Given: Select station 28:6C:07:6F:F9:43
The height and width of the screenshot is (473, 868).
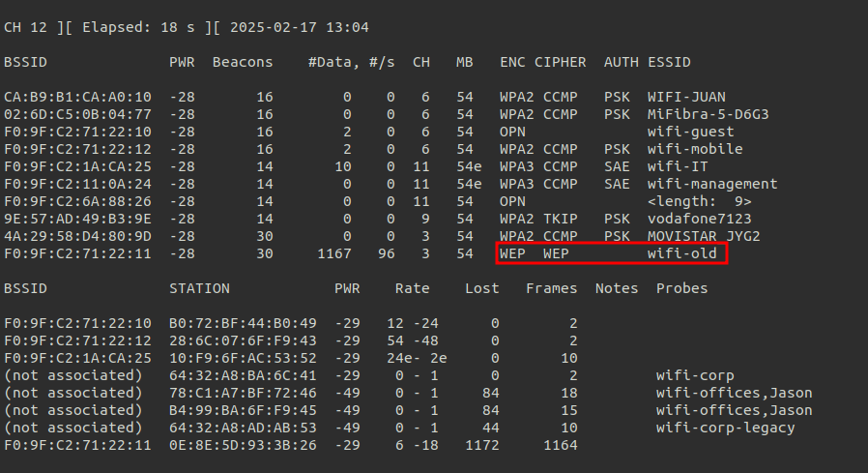Looking at the screenshot, I should pos(243,340).
